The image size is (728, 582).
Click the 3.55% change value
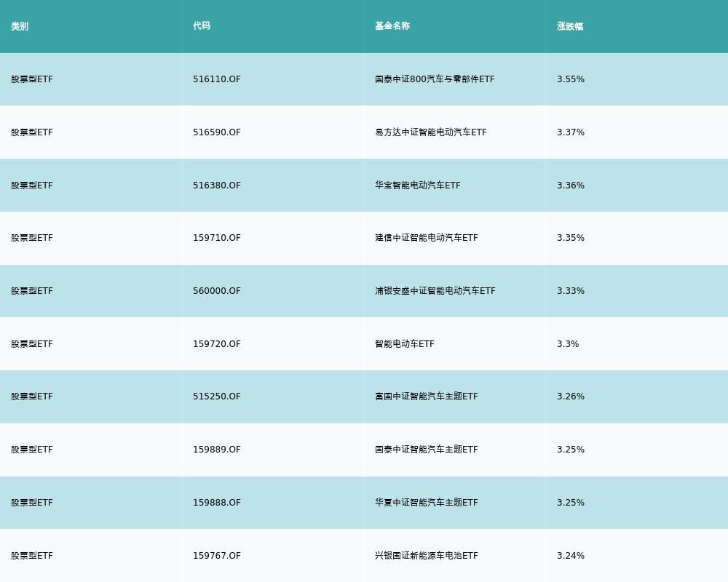click(571, 79)
